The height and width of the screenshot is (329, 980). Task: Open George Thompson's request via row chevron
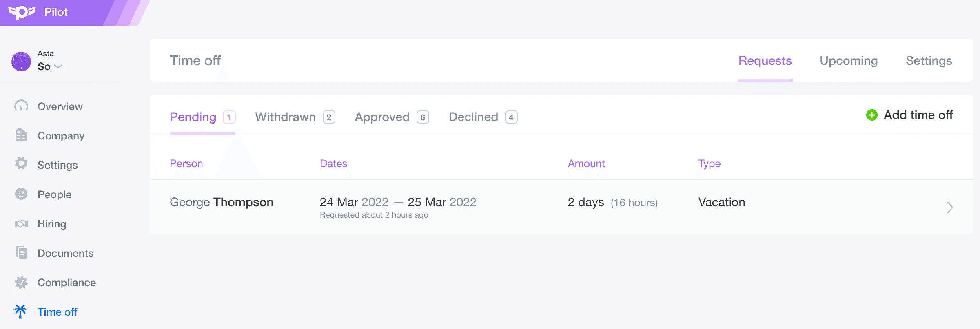(950, 207)
